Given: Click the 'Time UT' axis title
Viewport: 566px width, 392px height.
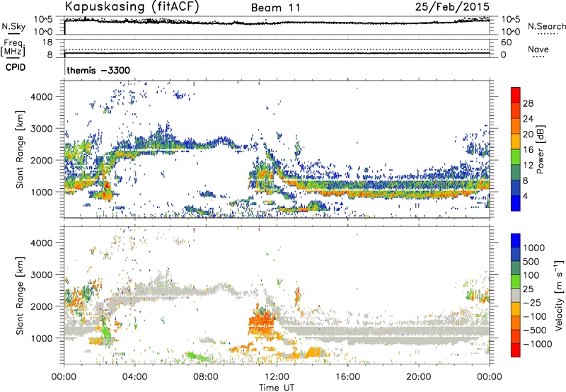Looking at the screenshot, I should tap(277, 388).
